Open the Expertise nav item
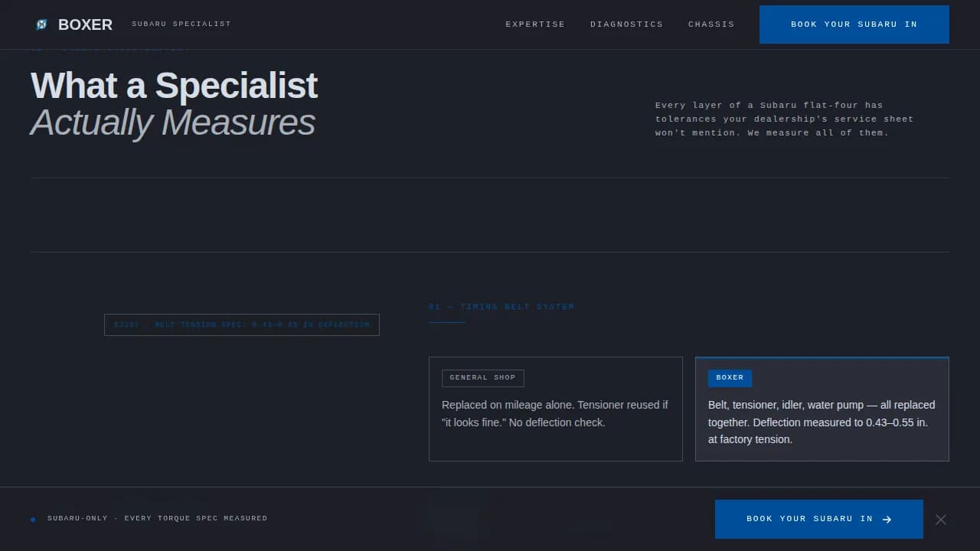 click(x=535, y=24)
